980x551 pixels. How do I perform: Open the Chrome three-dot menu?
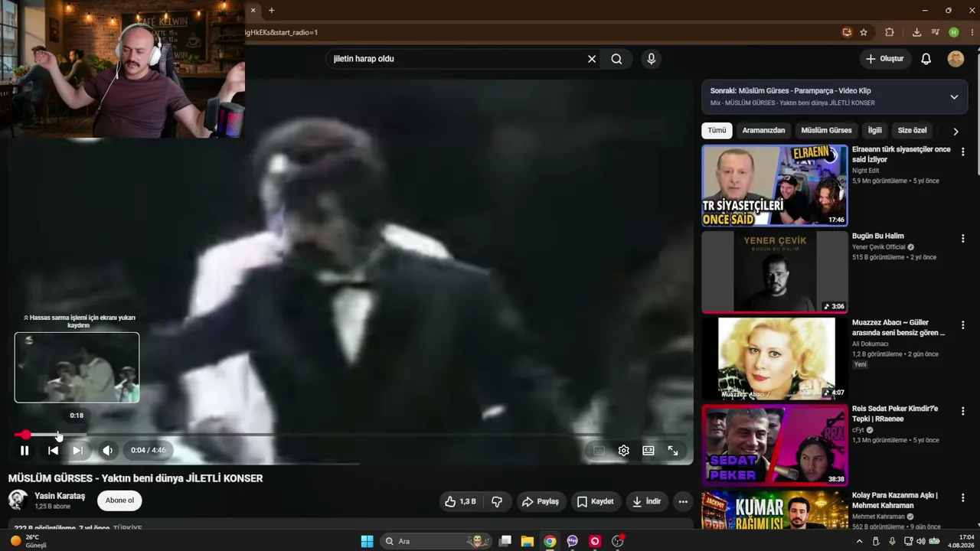click(x=972, y=32)
